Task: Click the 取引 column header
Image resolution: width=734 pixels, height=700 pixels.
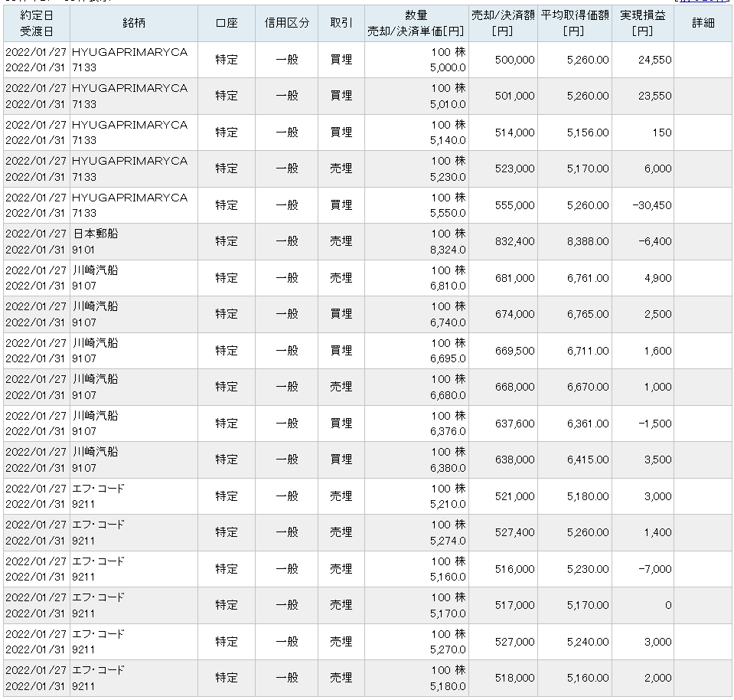Action: 341,23
